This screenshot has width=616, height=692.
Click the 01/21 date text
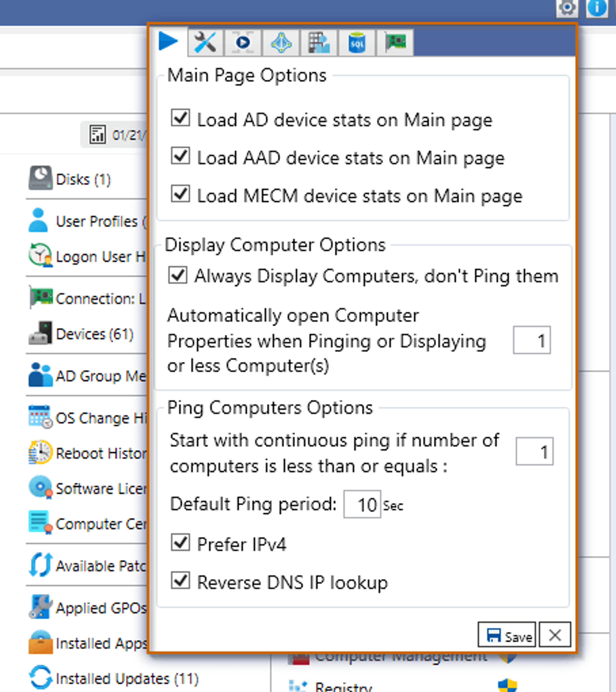point(129,135)
